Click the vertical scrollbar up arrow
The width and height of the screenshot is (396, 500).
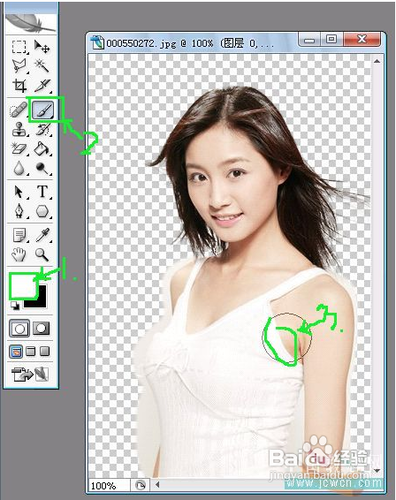tap(377, 61)
